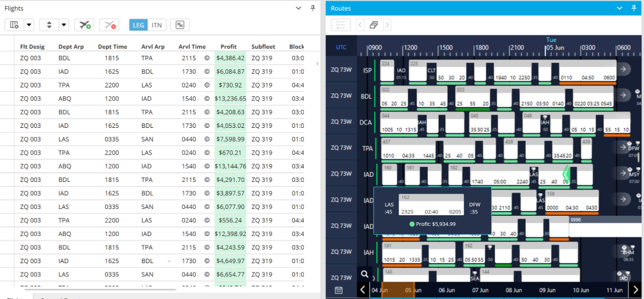The height and width of the screenshot is (299, 644).
Task: Open the calendar icon at bottom left of Routes
Action: [339, 290]
